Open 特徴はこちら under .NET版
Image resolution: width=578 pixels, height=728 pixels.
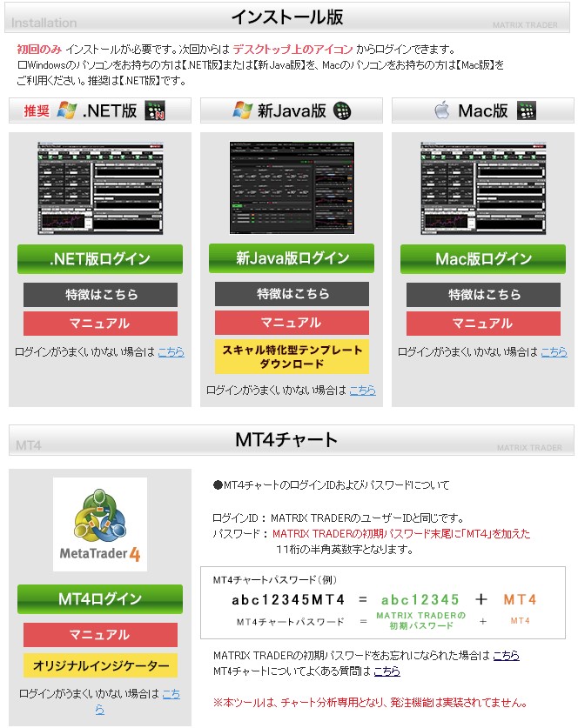coord(100,295)
